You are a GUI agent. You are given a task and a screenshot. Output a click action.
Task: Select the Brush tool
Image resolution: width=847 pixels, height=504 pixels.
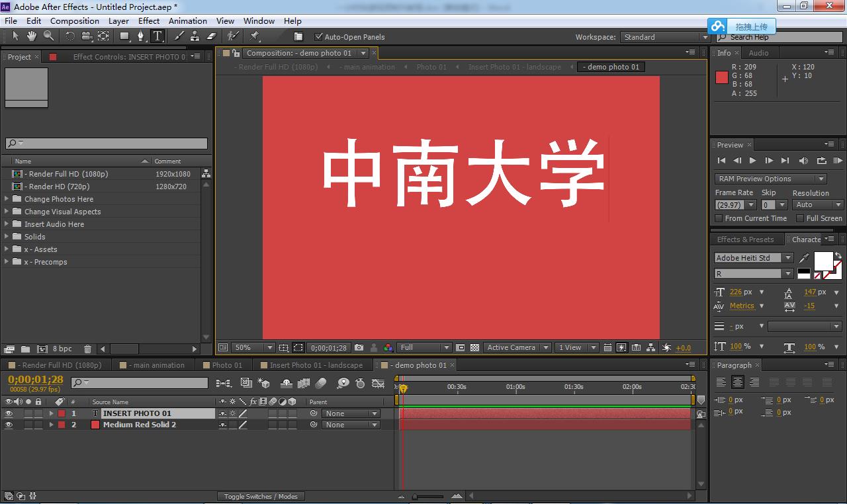[x=177, y=36]
